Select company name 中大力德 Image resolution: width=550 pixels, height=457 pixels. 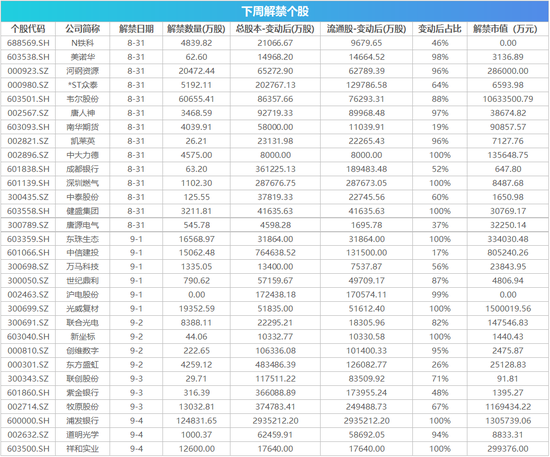pyautogui.click(x=82, y=155)
